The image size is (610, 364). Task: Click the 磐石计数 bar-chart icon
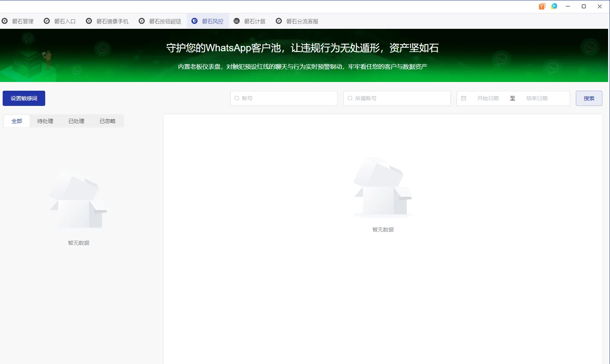[237, 21]
